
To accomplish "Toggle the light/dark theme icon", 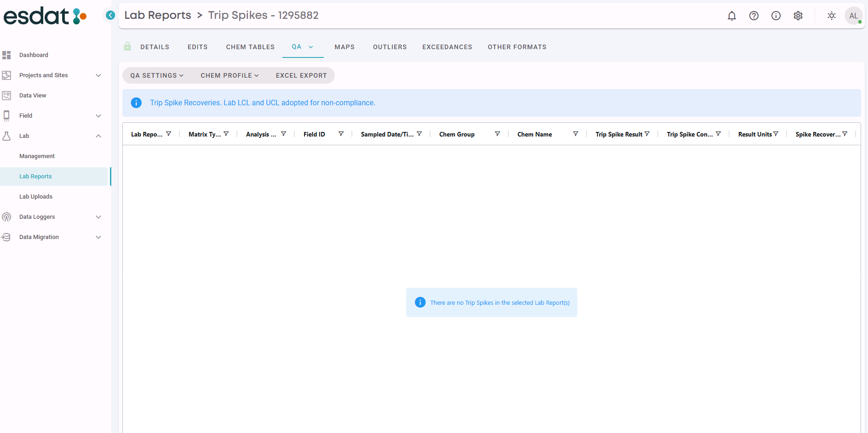I will point(831,16).
